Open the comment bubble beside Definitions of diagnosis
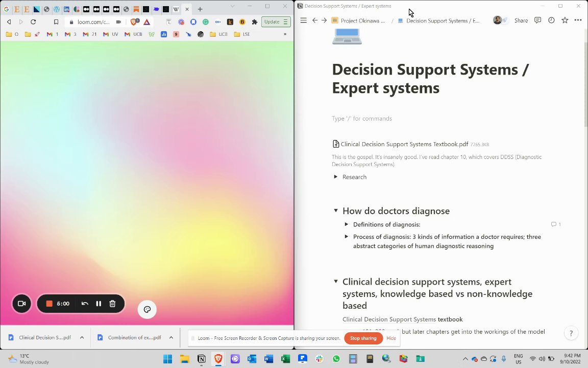 tap(556, 224)
